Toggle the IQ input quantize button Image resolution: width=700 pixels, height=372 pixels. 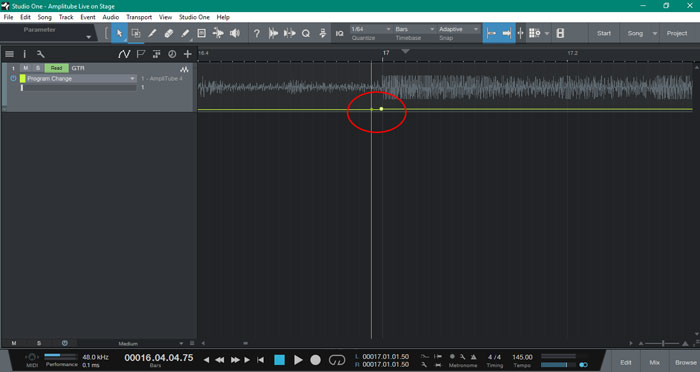coord(340,33)
